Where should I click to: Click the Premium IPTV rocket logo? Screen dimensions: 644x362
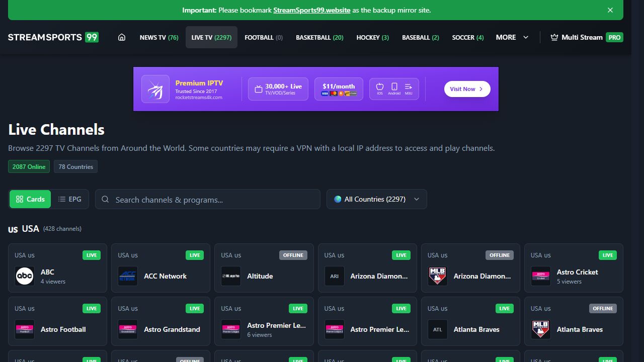coord(155,89)
